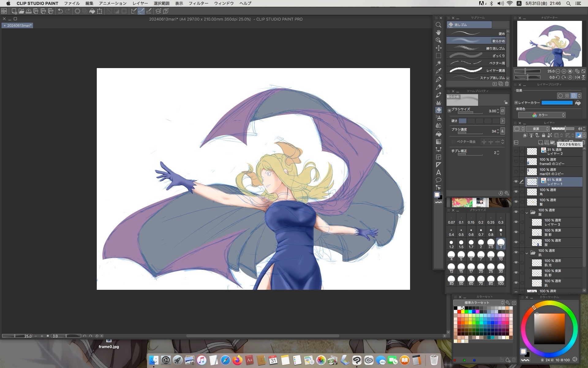
Task: Open the 硬さ indicator arrow button
Action: (x=503, y=121)
